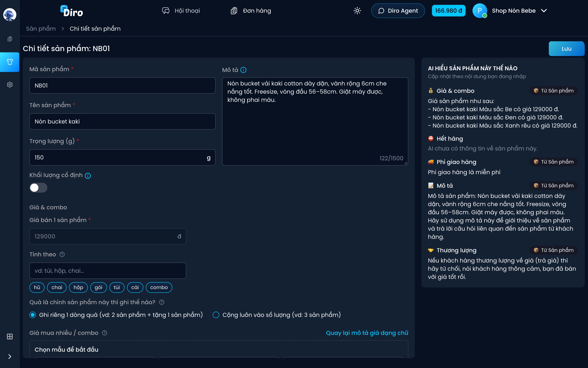
Task: Click the user avatar P
Action: tap(480, 11)
